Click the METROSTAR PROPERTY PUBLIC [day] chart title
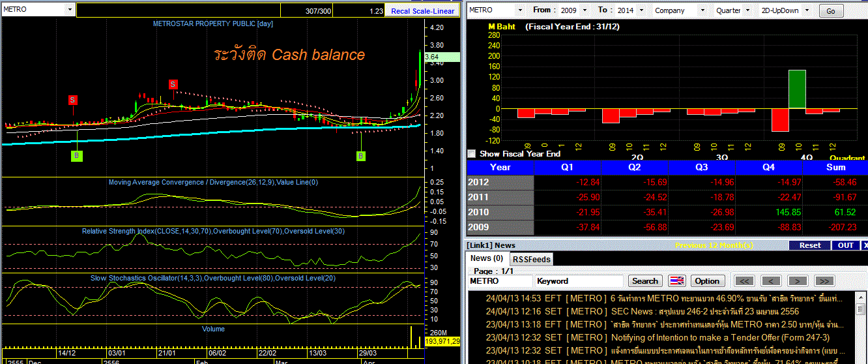The height and width of the screenshot is (364, 868). [x=212, y=24]
